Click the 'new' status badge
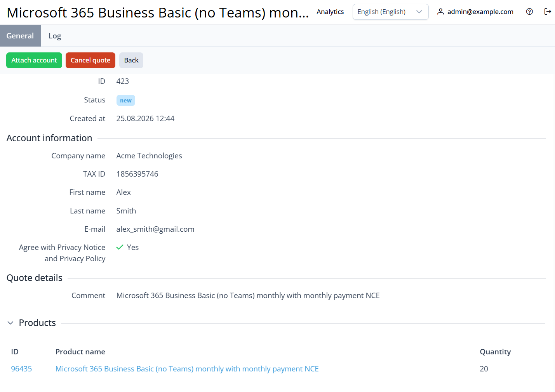 click(x=126, y=101)
